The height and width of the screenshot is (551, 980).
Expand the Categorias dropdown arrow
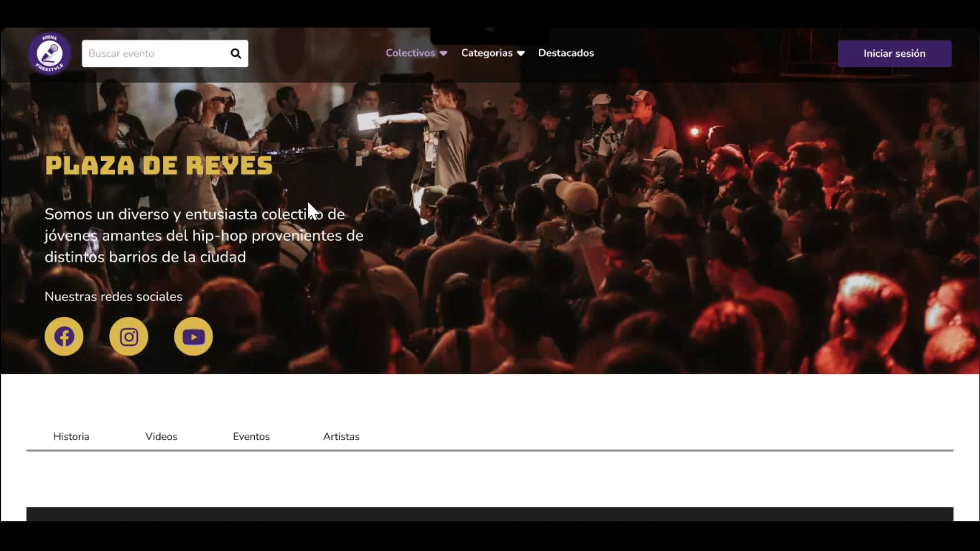coord(521,54)
